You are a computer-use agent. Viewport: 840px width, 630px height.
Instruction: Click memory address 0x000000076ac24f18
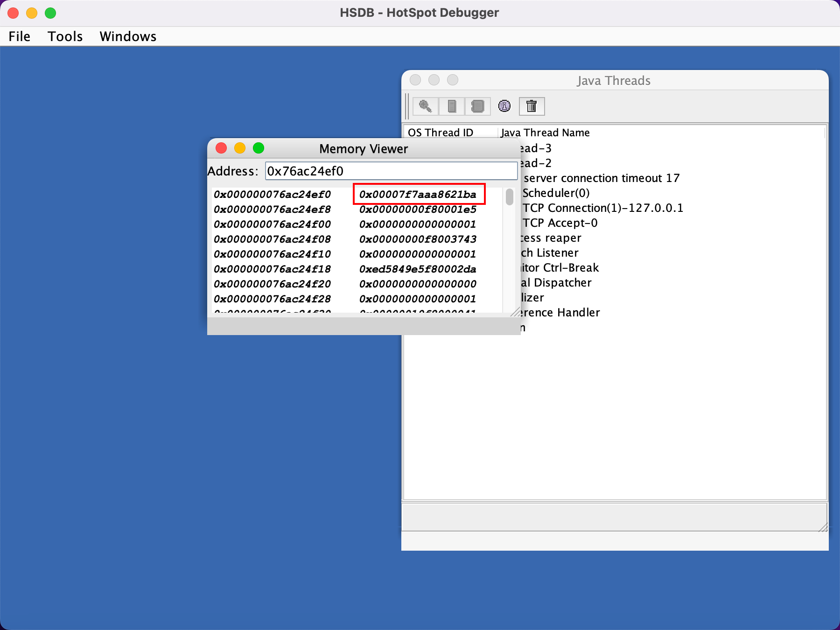pyautogui.click(x=272, y=269)
